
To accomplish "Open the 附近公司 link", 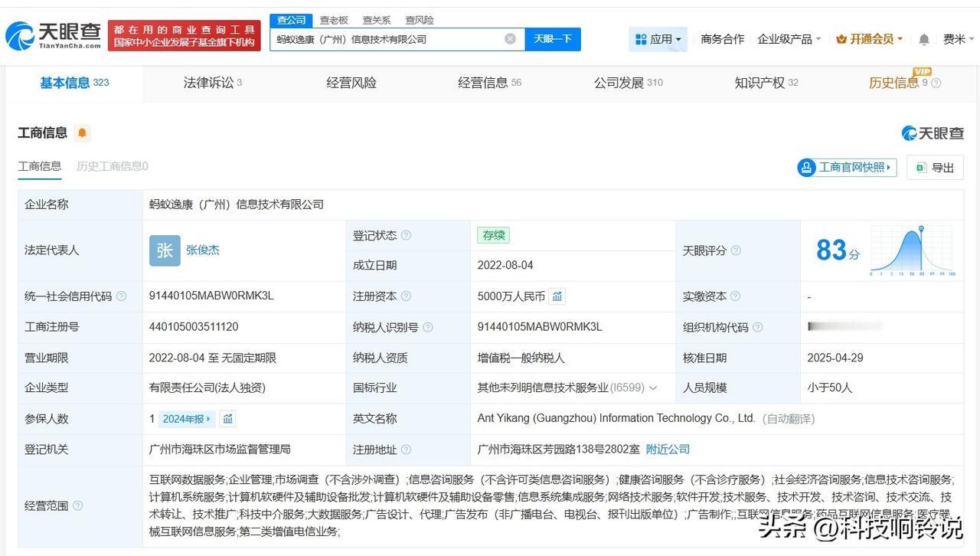I will 668,450.
